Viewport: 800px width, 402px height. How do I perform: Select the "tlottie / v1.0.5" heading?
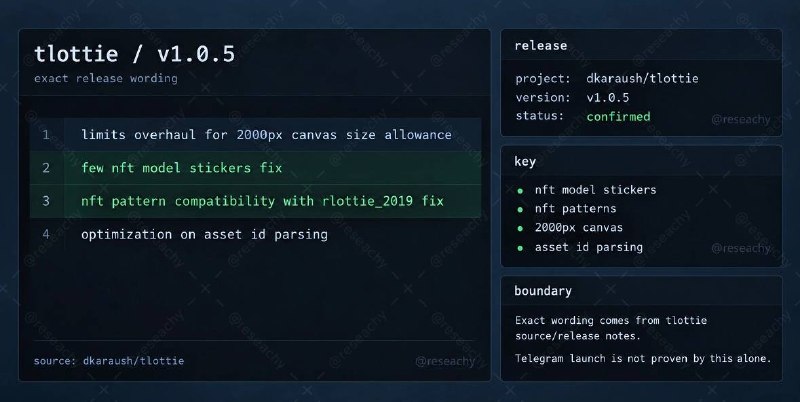coord(135,54)
